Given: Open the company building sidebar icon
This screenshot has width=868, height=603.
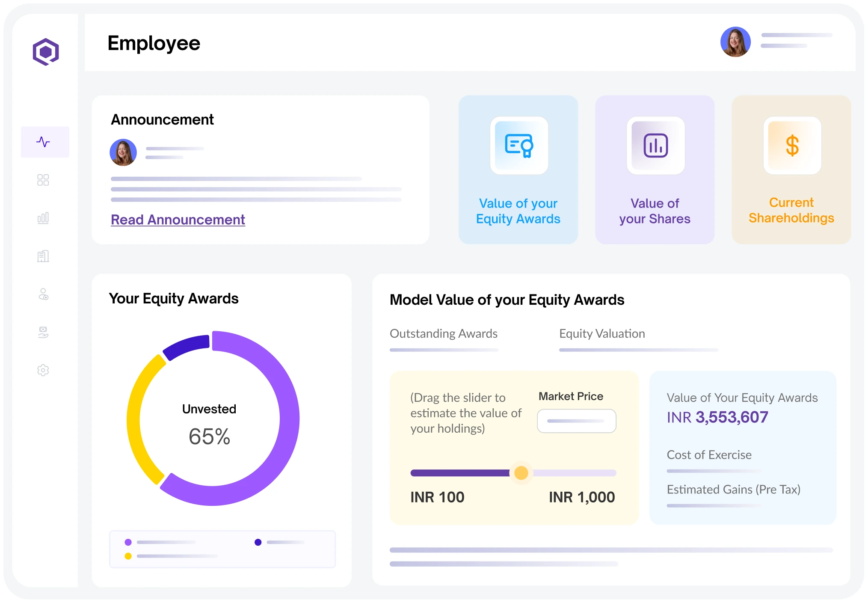Looking at the screenshot, I should [x=43, y=256].
